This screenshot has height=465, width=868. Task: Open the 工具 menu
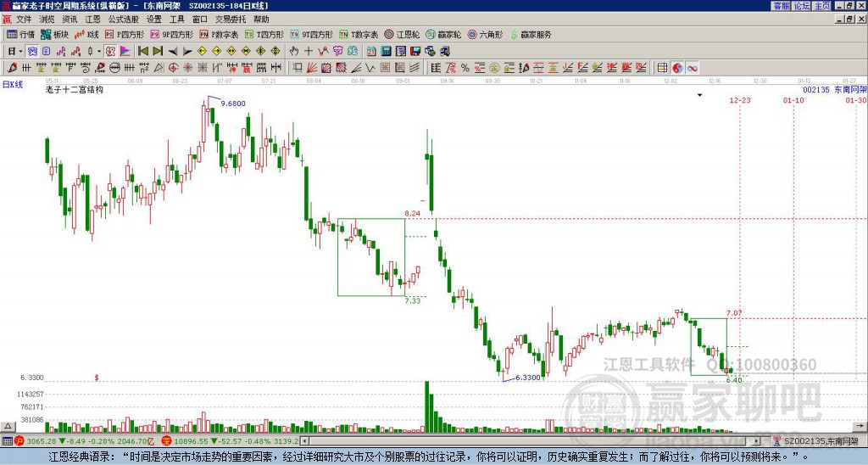pyautogui.click(x=176, y=20)
